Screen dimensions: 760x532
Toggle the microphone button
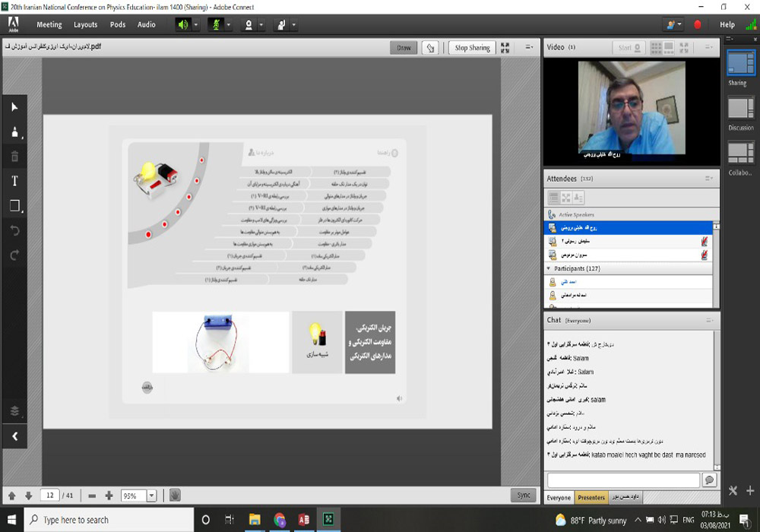[216, 24]
